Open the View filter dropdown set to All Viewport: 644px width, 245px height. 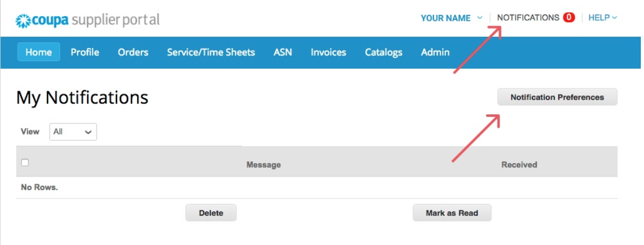click(x=73, y=132)
